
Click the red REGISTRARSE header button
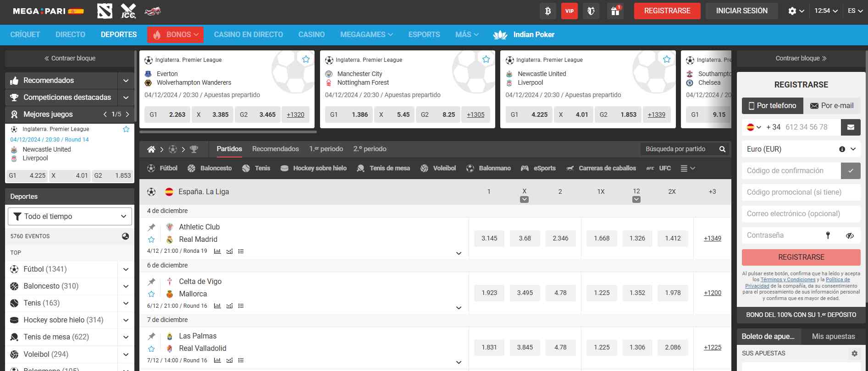[x=667, y=11]
